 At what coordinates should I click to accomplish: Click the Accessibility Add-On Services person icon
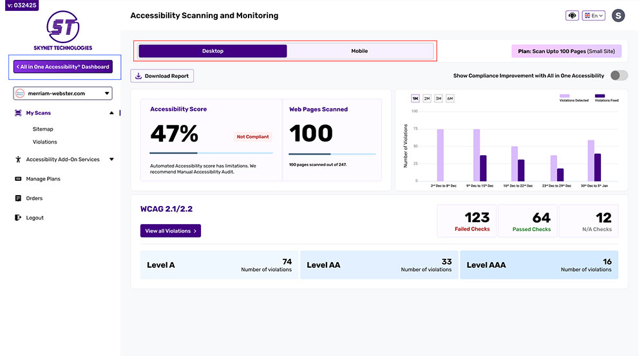coord(18,159)
